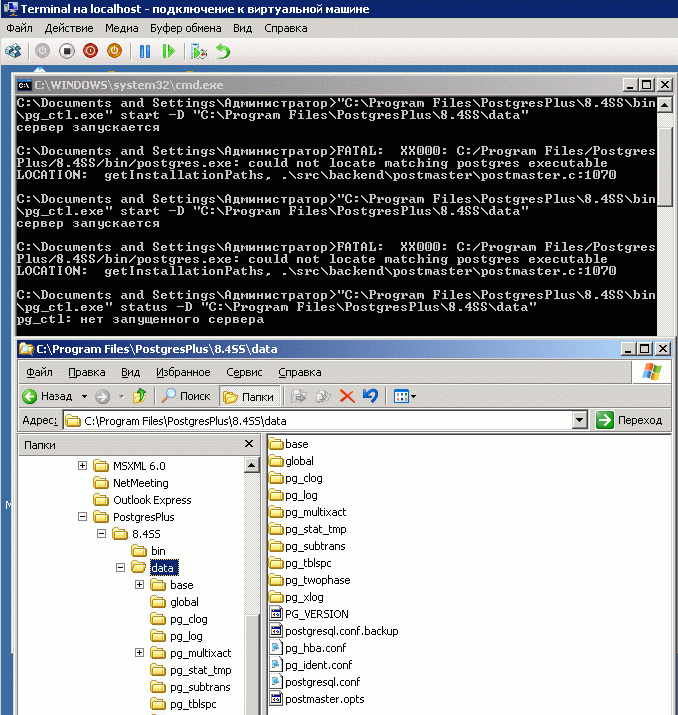Click the red X delete icon
This screenshot has width=678, height=715.
[x=347, y=397]
